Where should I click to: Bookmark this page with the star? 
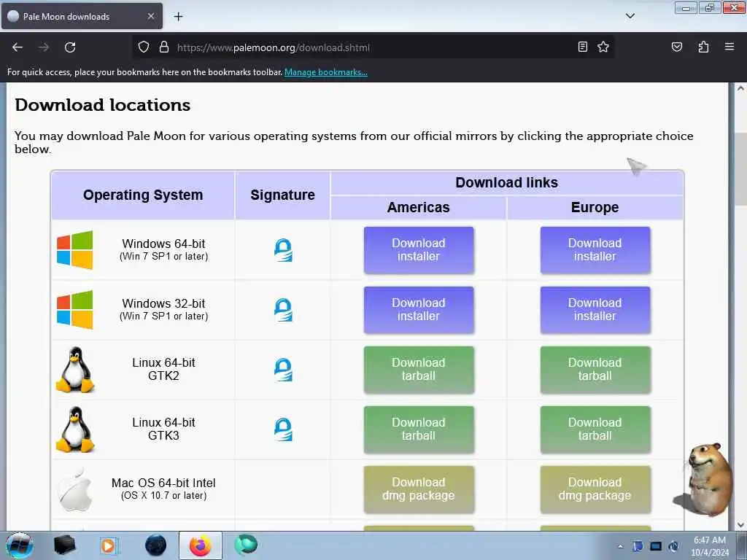(603, 47)
